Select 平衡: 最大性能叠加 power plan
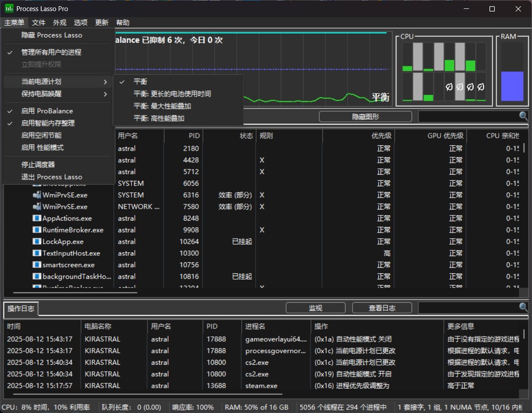This screenshot has width=532, height=413. [178, 106]
